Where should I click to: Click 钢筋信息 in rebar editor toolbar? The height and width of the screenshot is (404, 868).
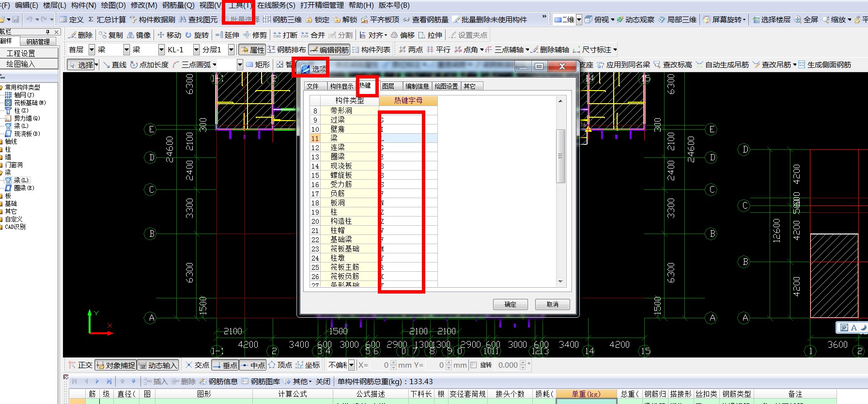[x=218, y=382]
